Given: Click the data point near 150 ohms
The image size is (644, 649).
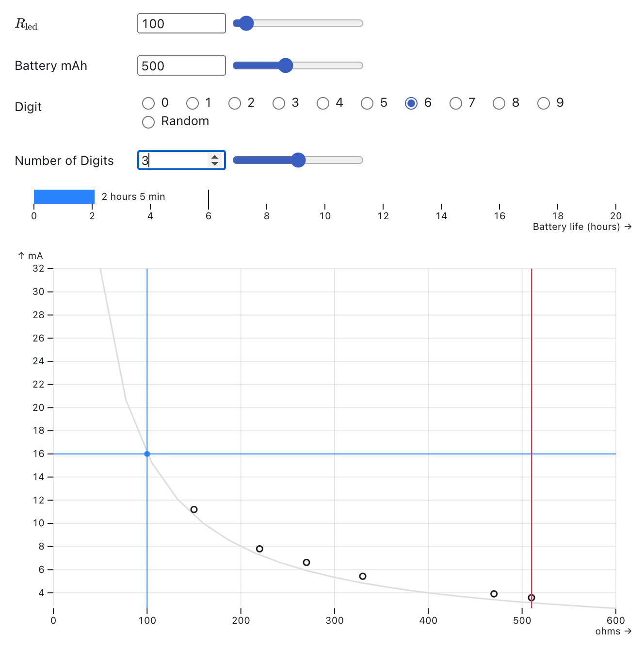Looking at the screenshot, I should [x=194, y=510].
